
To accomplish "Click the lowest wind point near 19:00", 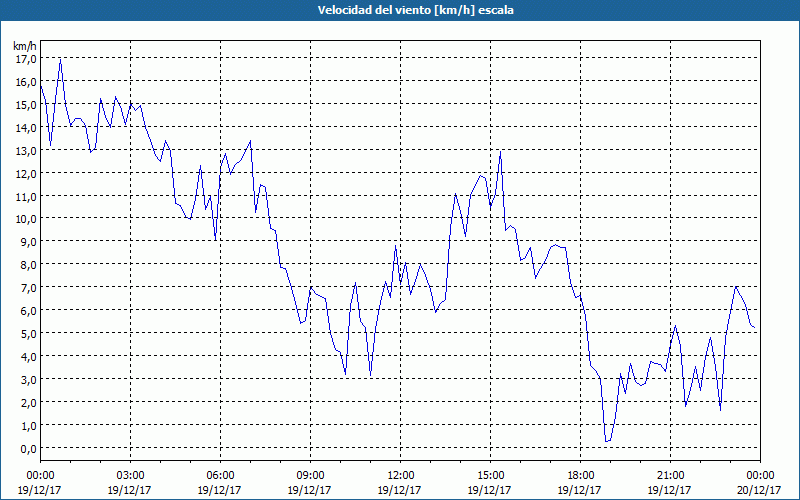I will (606, 441).
